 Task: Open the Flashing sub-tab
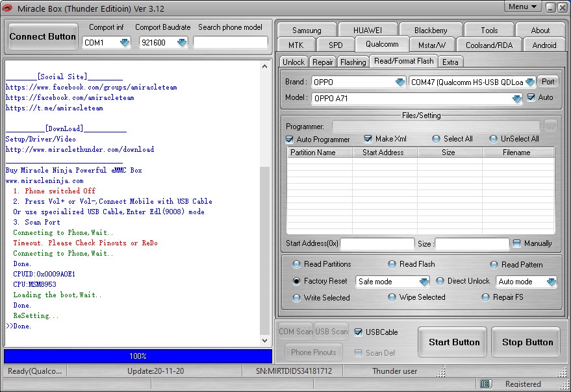point(353,62)
